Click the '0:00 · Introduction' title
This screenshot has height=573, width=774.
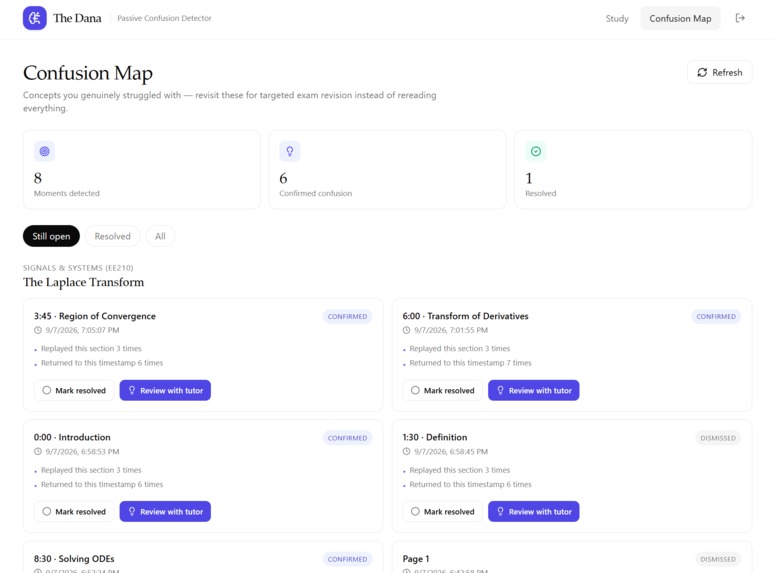pos(72,437)
